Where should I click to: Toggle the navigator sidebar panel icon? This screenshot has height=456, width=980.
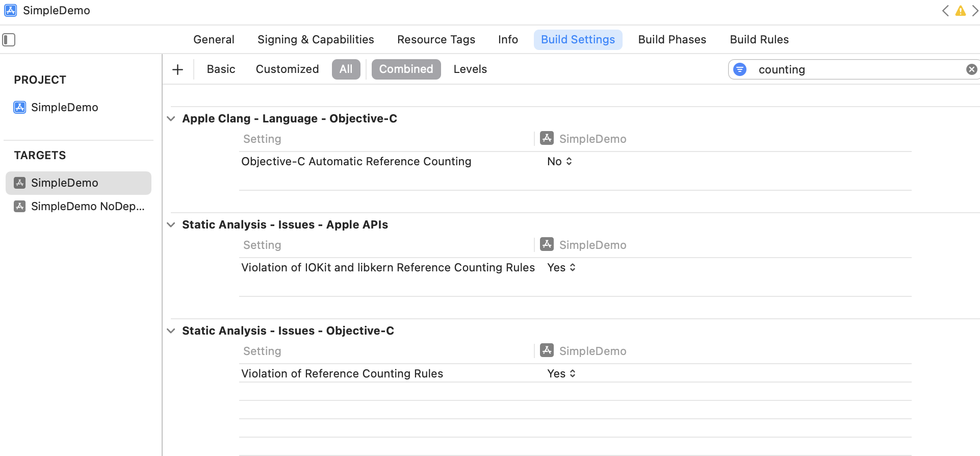(x=9, y=40)
